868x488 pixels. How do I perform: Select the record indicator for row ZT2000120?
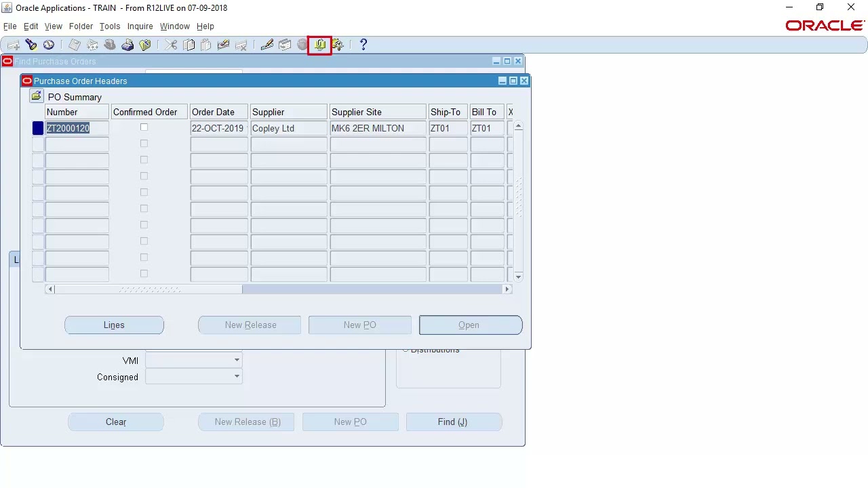coord(38,128)
